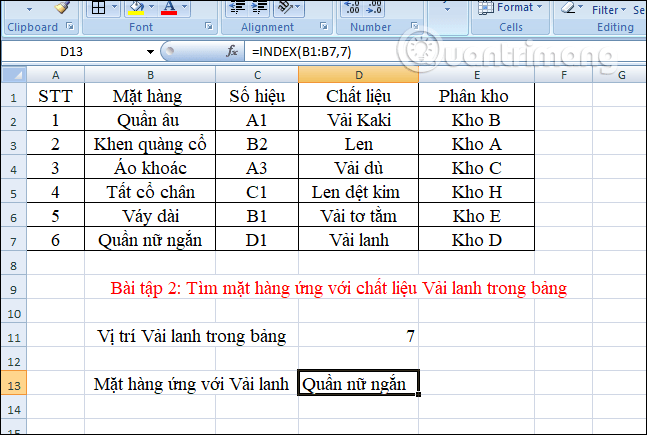Click the 'Kho H' cell
This screenshot has height=435, width=647.
[477, 191]
